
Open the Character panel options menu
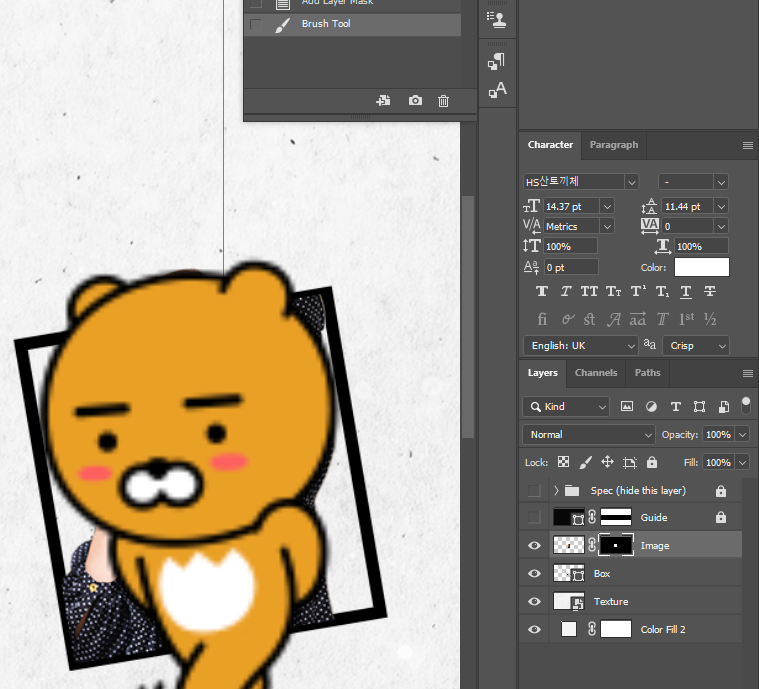tap(747, 145)
